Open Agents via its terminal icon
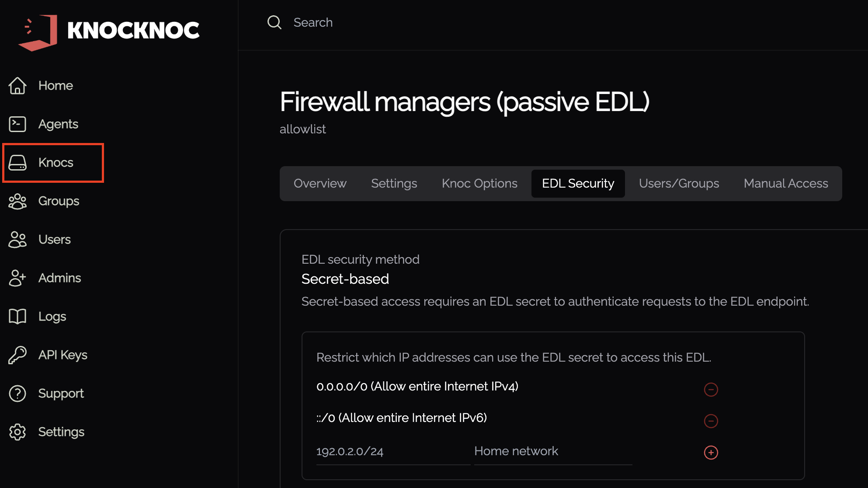 click(17, 124)
